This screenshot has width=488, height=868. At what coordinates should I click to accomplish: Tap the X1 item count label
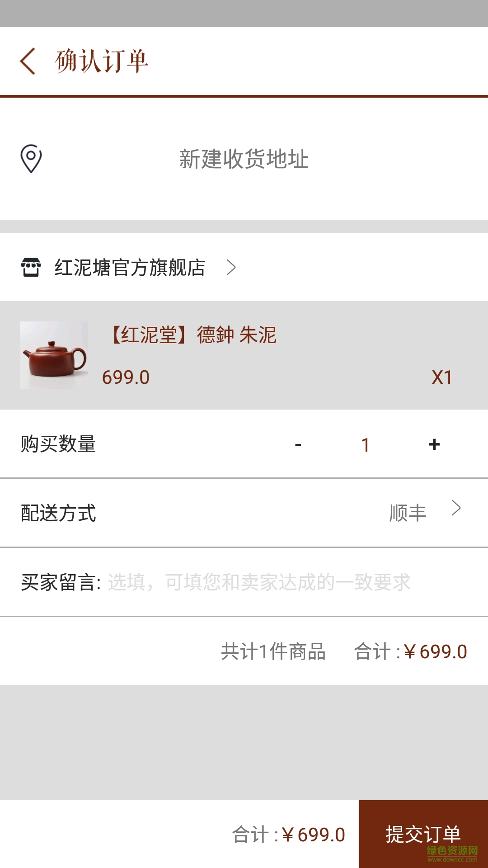(441, 377)
